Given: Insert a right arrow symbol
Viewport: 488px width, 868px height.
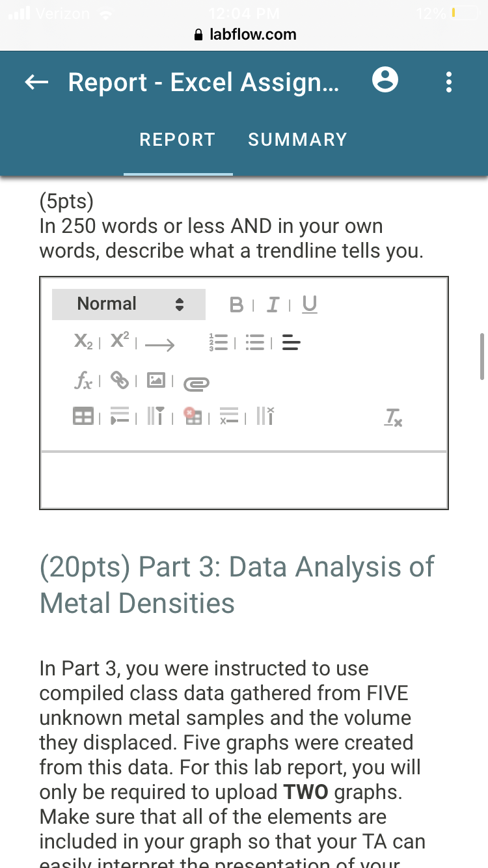Looking at the screenshot, I should [x=160, y=345].
